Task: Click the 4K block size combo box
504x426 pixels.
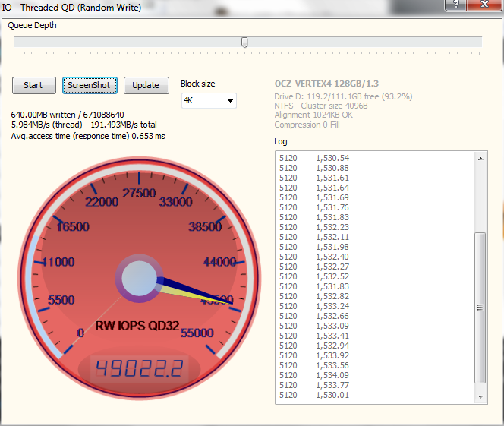Action: 203,101
